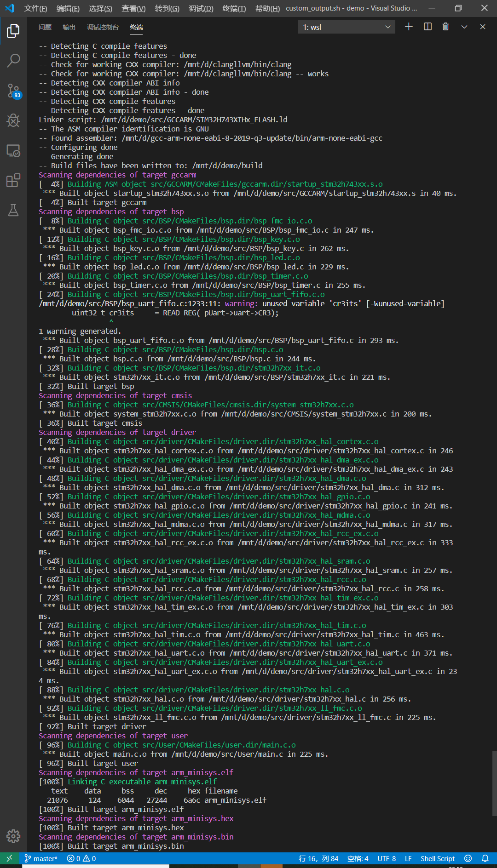Screen dimensions: 497x868
Task: Switch to the 输出 panel tab
Action: pos(69,27)
